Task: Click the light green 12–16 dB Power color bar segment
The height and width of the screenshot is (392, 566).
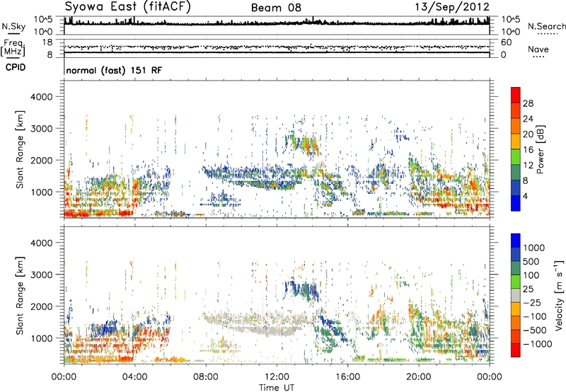Action: (516, 157)
